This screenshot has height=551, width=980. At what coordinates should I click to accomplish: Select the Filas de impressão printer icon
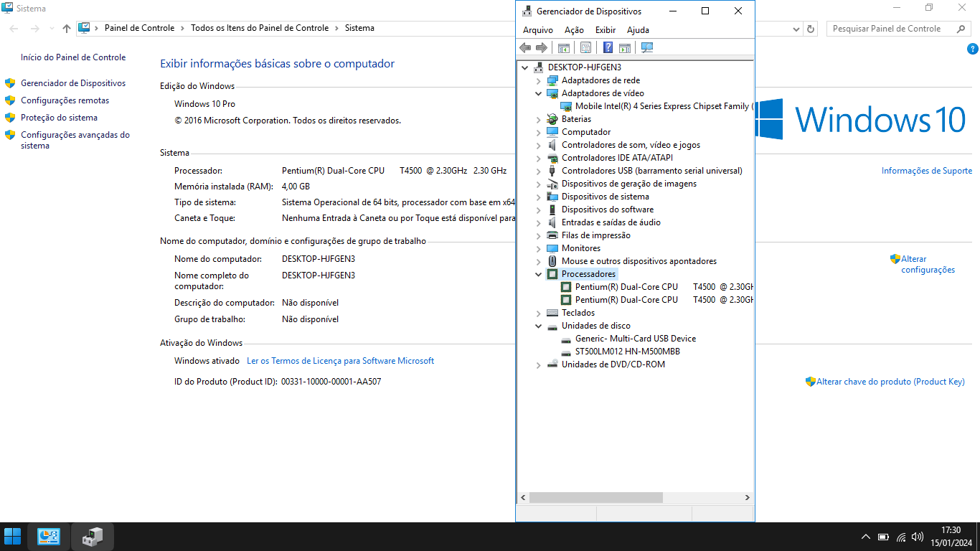coord(552,235)
